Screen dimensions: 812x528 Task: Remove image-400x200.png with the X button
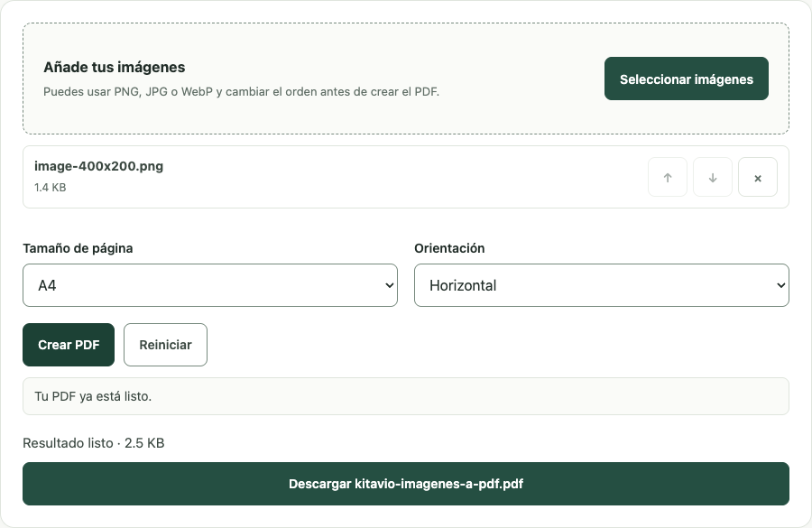[x=758, y=177]
